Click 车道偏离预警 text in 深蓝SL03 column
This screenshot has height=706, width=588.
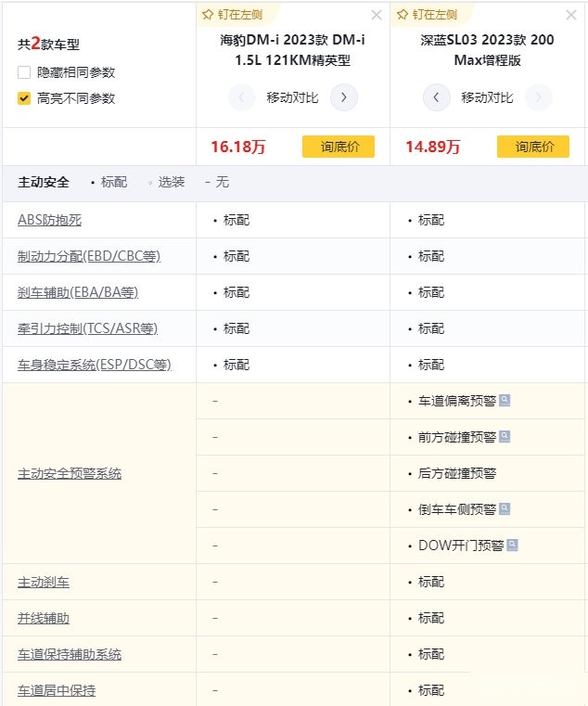(x=457, y=400)
